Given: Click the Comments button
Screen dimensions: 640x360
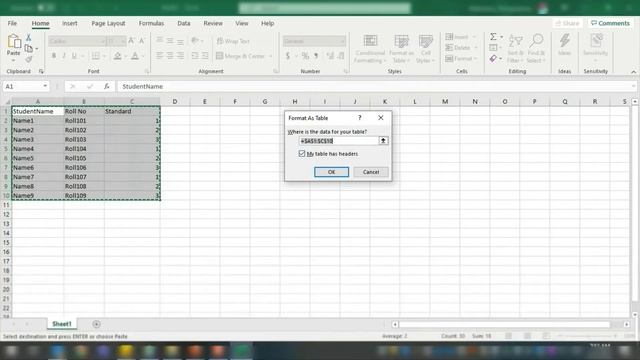Looking at the screenshot, I should (610, 23).
